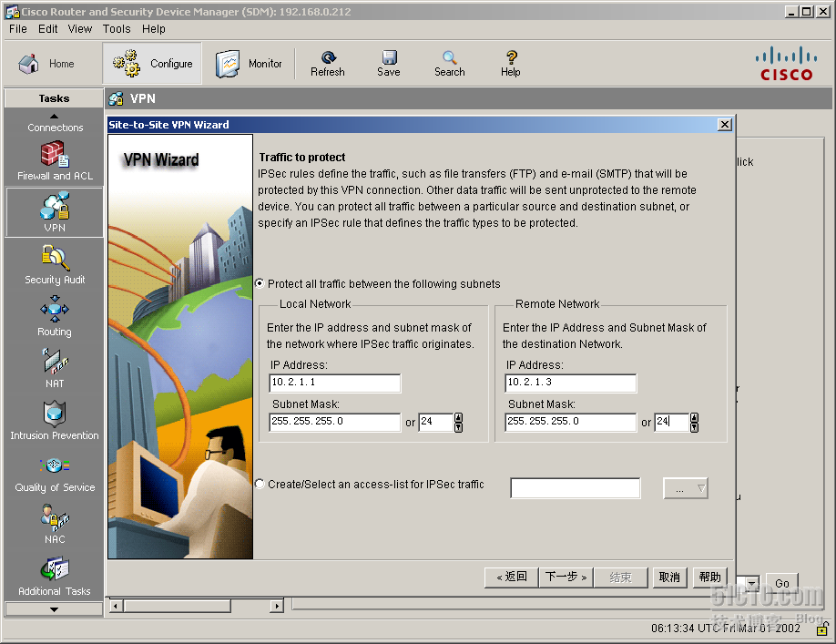Go to the Home view
This screenshot has width=836, height=644.
[x=46, y=64]
